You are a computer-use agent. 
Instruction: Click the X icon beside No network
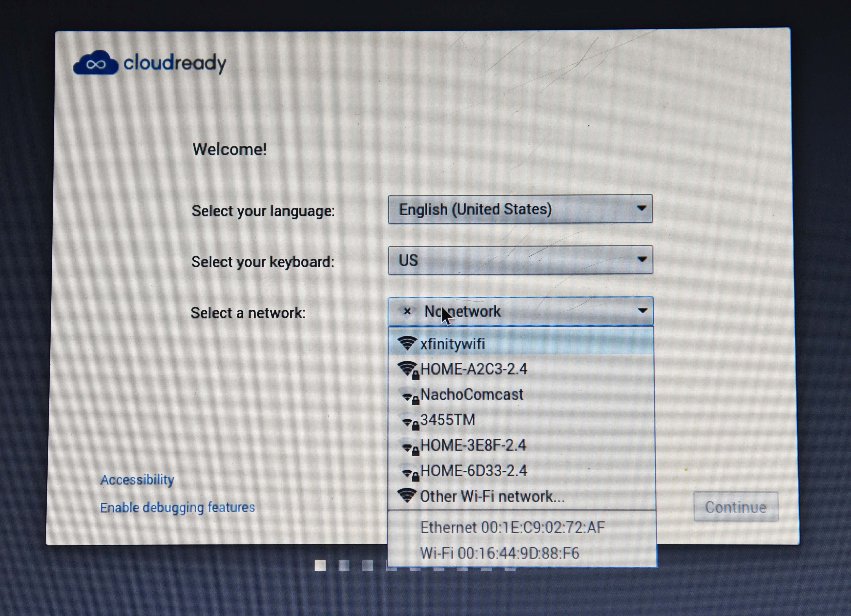click(407, 311)
